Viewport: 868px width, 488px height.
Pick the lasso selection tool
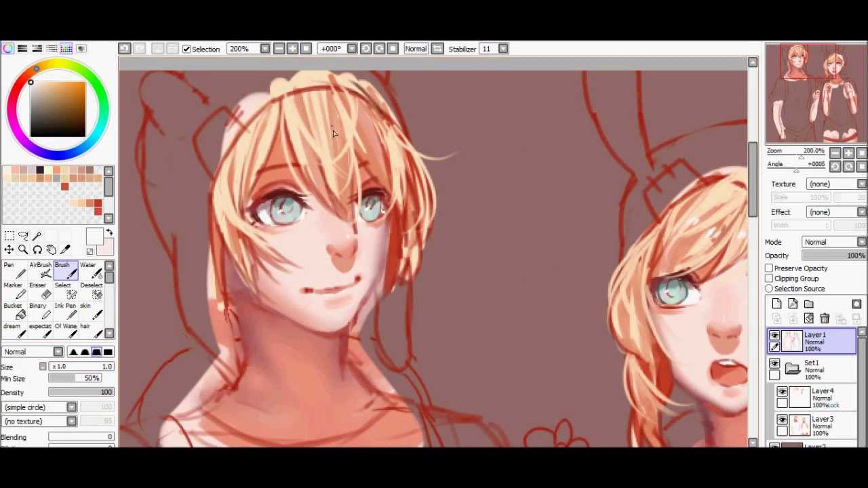click(23, 236)
